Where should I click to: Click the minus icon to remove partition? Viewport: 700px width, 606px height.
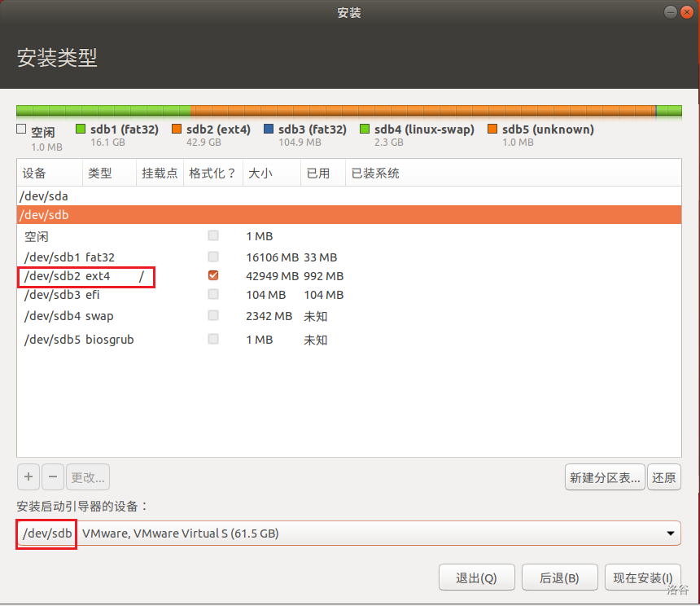(x=52, y=476)
